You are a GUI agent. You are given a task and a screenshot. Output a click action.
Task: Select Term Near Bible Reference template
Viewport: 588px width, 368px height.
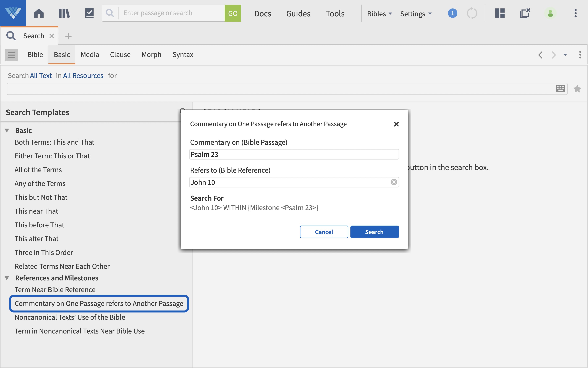coord(55,290)
